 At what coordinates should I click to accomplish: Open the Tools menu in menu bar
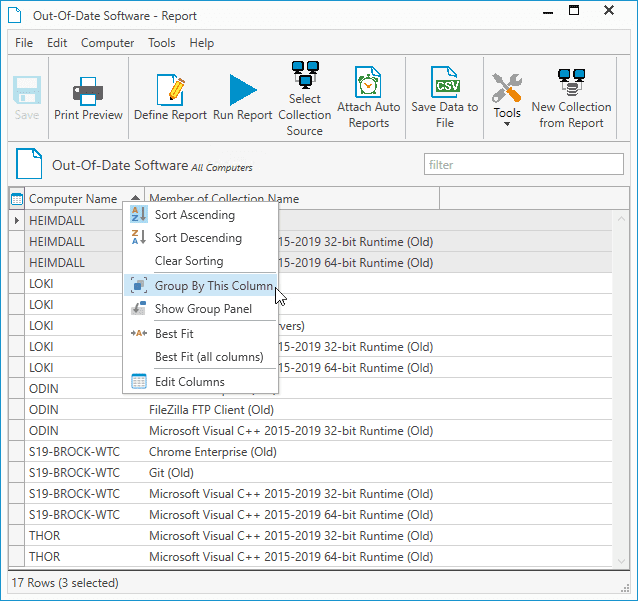pos(162,43)
